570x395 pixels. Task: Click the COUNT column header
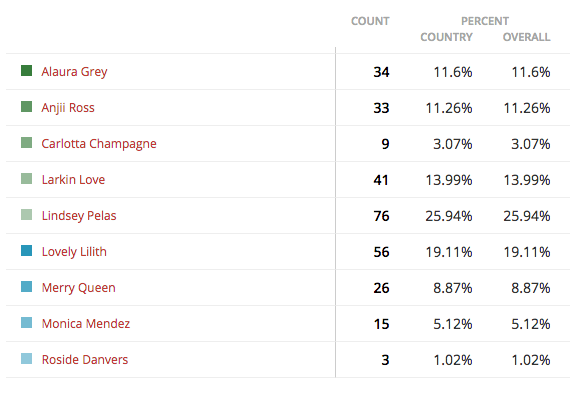(370, 21)
